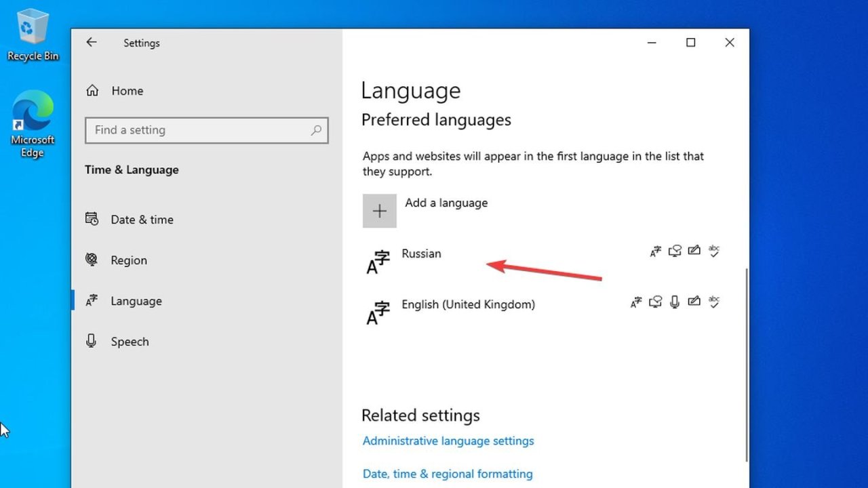
Task: Click the Region globe icon
Action: 92,260
